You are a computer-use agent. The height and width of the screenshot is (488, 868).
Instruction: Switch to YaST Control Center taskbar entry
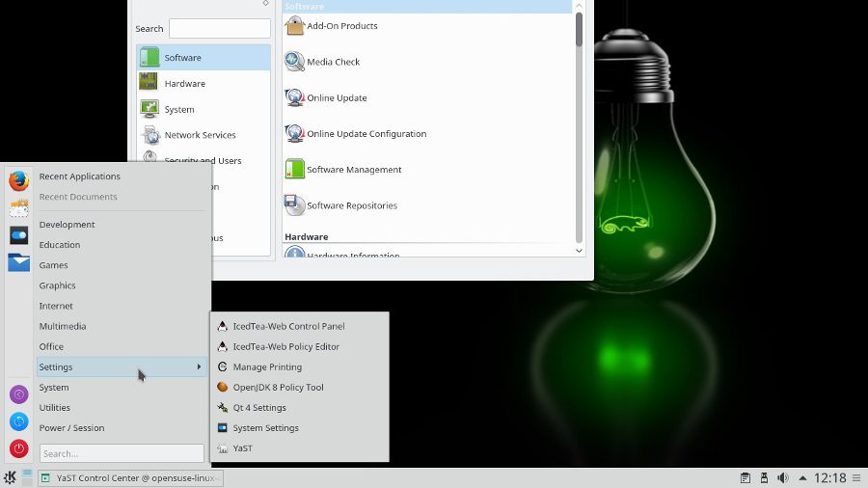pos(130,478)
